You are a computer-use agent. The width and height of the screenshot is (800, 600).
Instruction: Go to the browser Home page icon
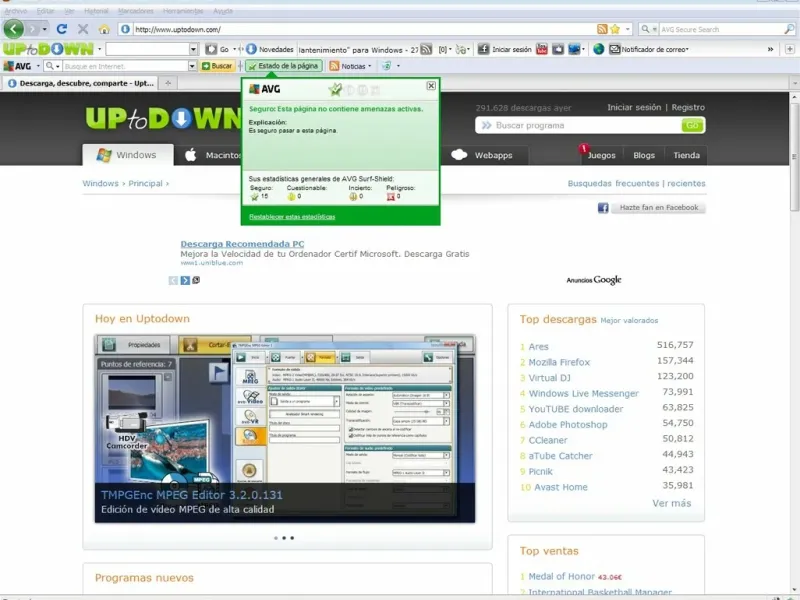[x=104, y=30]
